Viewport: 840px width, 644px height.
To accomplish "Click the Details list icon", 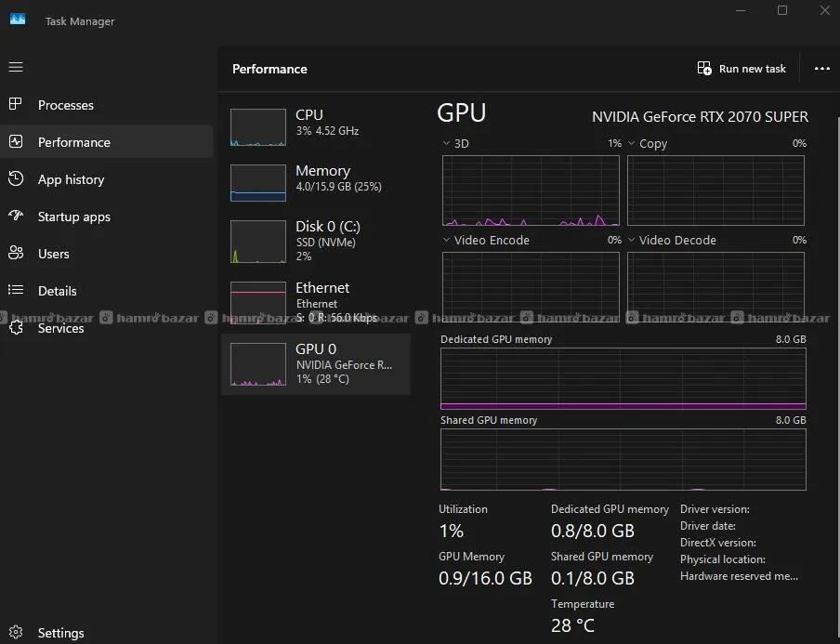I will tap(16, 290).
